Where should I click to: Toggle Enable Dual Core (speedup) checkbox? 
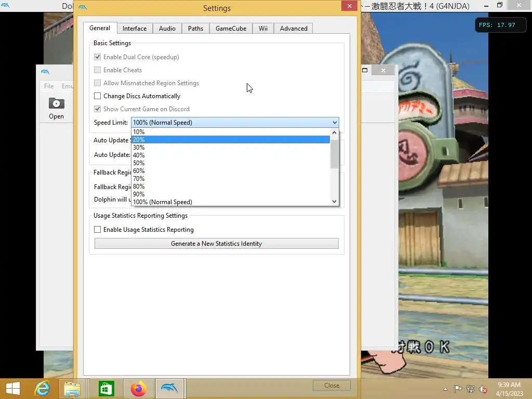[x=97, y=57]
